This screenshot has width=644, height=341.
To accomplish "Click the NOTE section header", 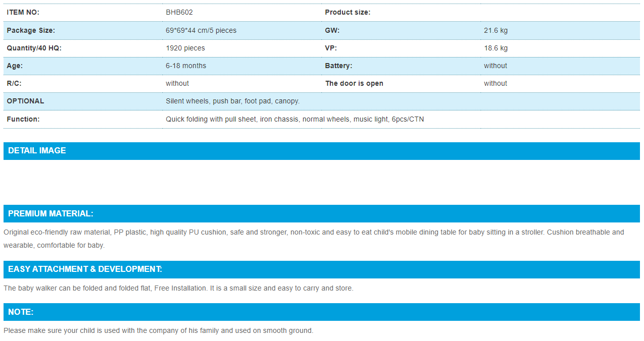I will coord(21,312).
